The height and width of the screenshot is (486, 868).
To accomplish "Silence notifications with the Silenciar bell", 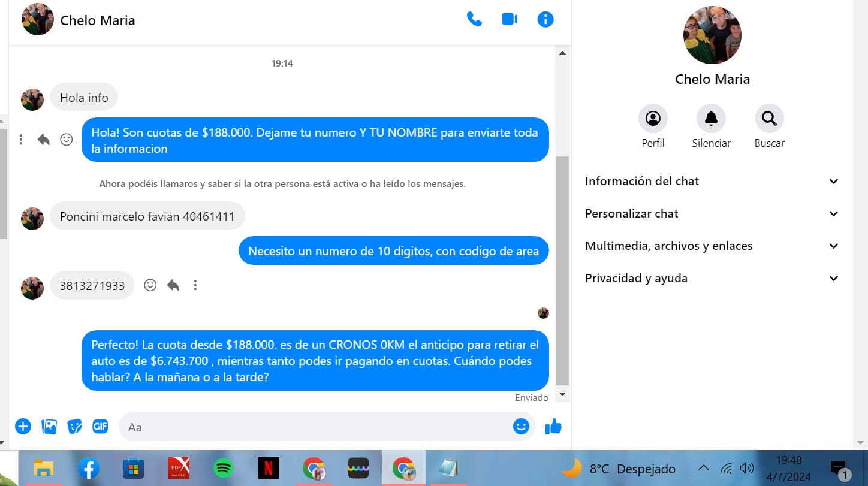I will (711, 119).
